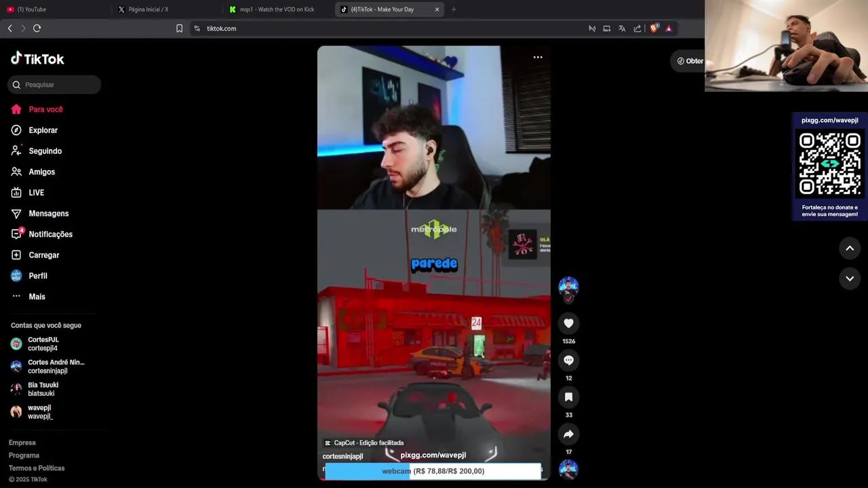Open a new browser tab
This screenshot has width=868, height=488.
point(454,9)
